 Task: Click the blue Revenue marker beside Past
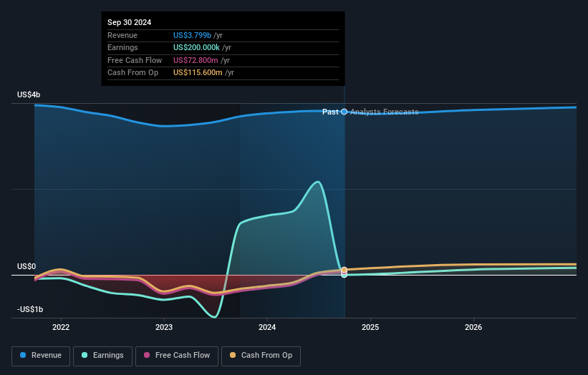[x=344, y=112]
